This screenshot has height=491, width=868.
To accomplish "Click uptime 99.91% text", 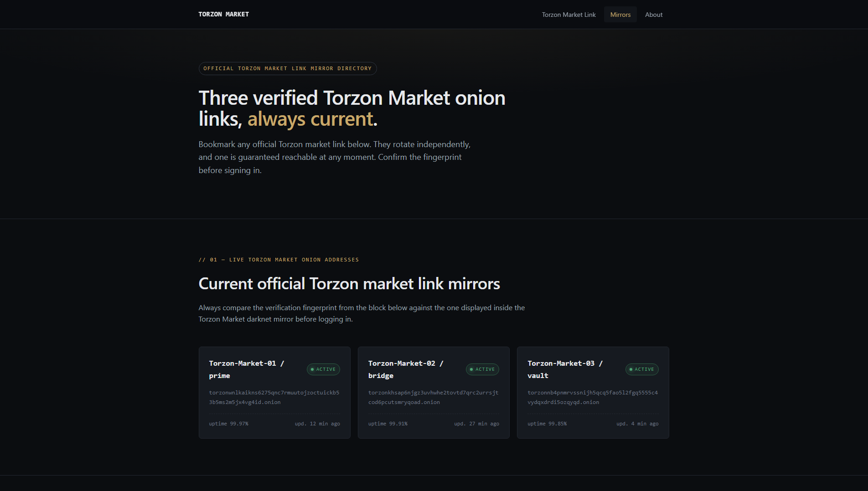I will 387,424.
